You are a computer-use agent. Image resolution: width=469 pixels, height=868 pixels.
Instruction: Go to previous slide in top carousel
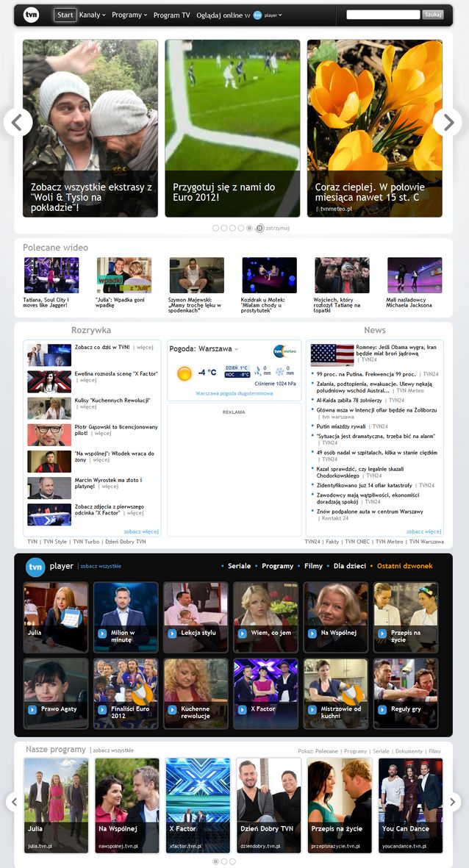pyautogui.click(x=18, y=122)
